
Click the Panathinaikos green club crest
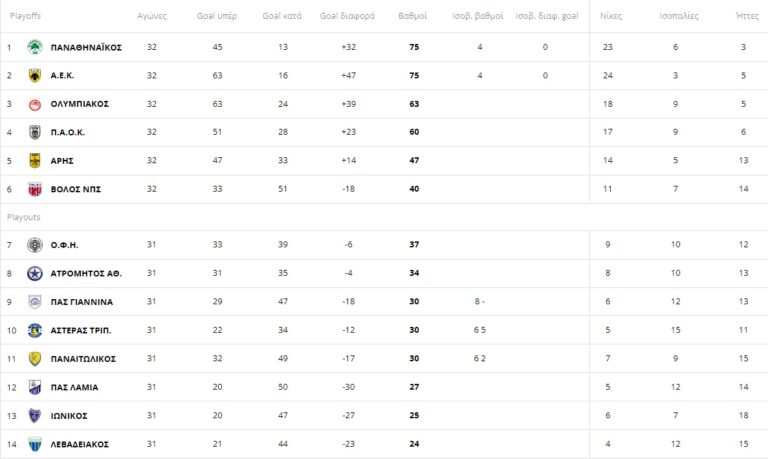point(35,47)
